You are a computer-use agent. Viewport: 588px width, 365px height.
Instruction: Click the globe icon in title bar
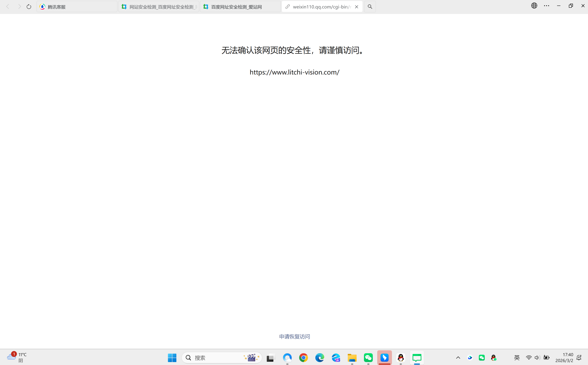[534, 6]
